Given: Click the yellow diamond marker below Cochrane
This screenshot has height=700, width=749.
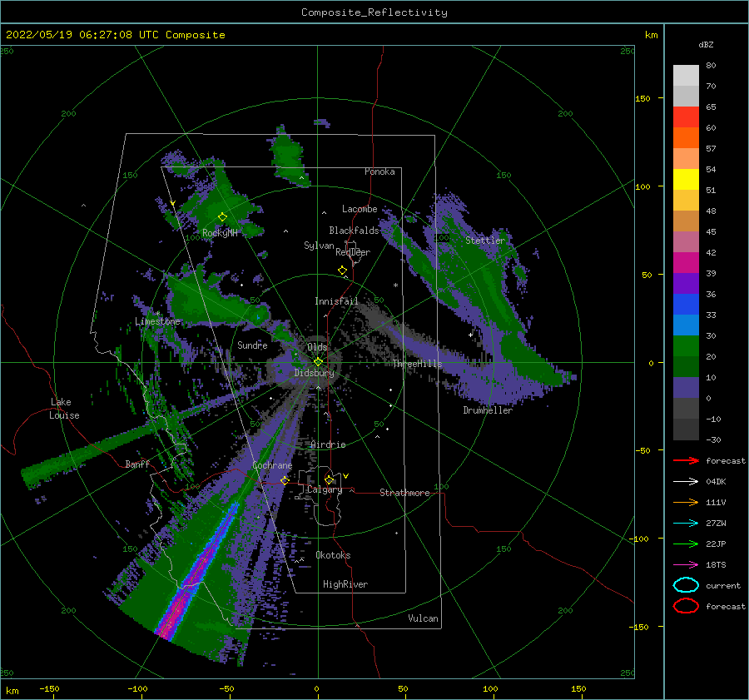Looking at the screenshot, I should point(285,480).
